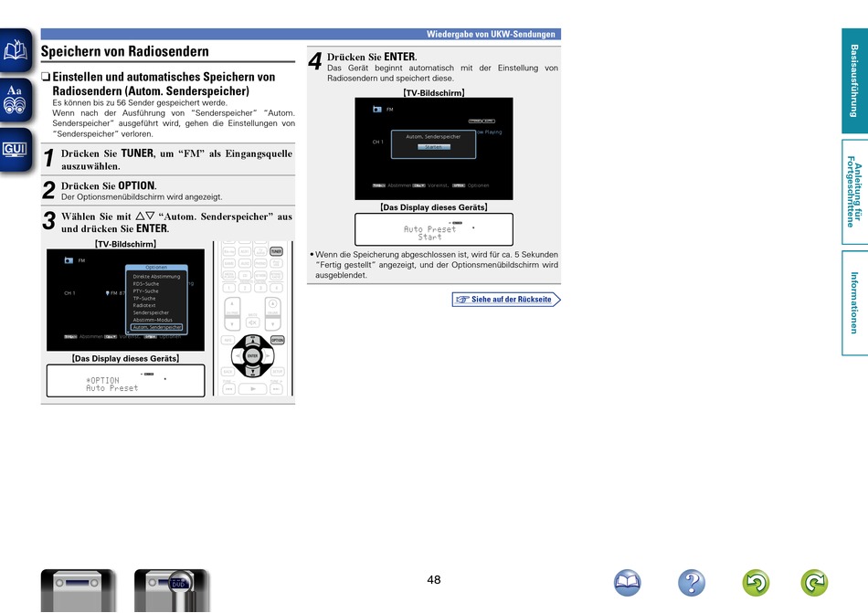Click the question mark help icon
Screen dimensions: 868x613
tap(692, 583)
